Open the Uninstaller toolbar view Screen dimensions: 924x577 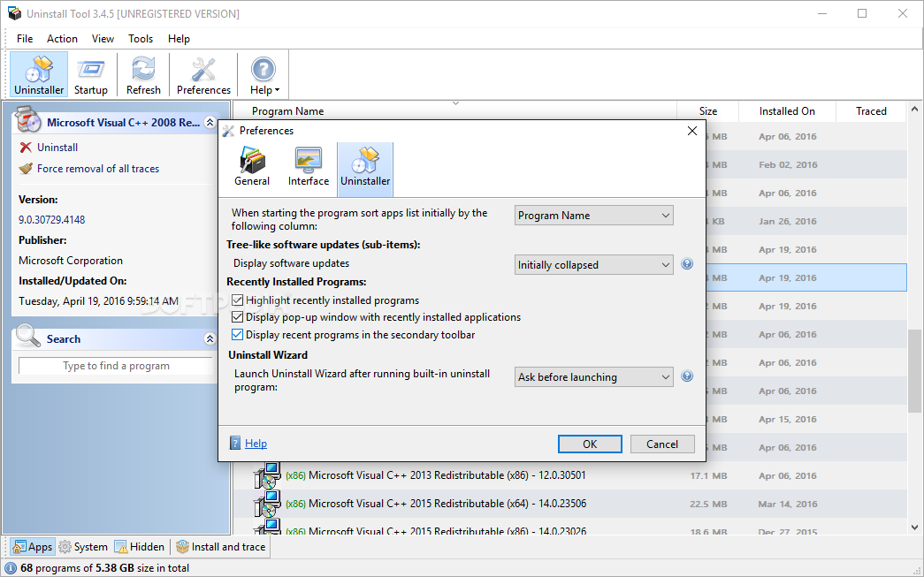39,75
